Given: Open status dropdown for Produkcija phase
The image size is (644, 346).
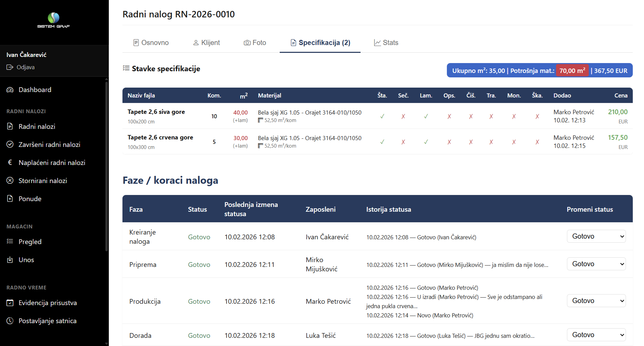Looking at the screenshot, I should (596, 301).
